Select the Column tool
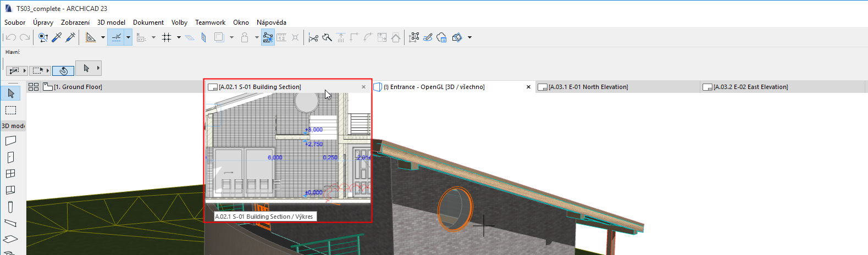The height and width of the screenshot is (255, 868). 10,207
